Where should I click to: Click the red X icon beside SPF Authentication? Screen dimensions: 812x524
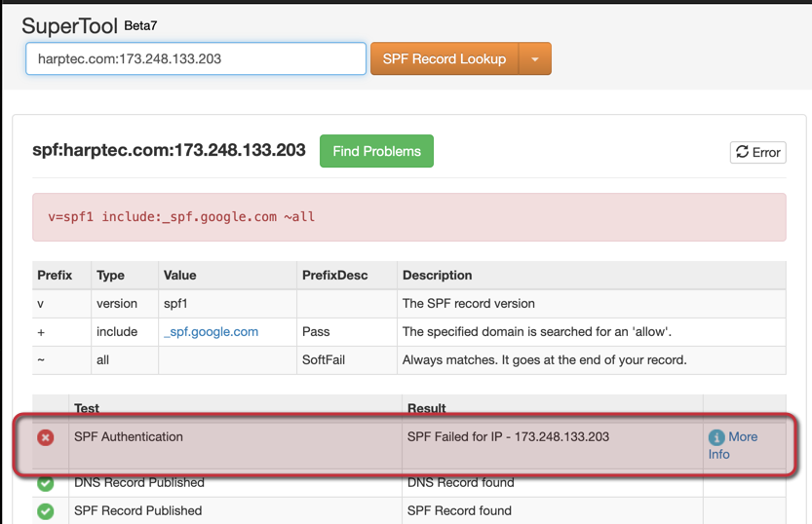(46, 438)
